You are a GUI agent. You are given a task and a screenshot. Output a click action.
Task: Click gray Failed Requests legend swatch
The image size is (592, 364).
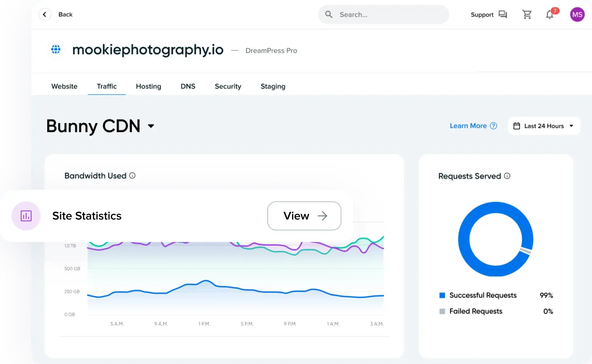pyautogui.click(x=442, y=311)
